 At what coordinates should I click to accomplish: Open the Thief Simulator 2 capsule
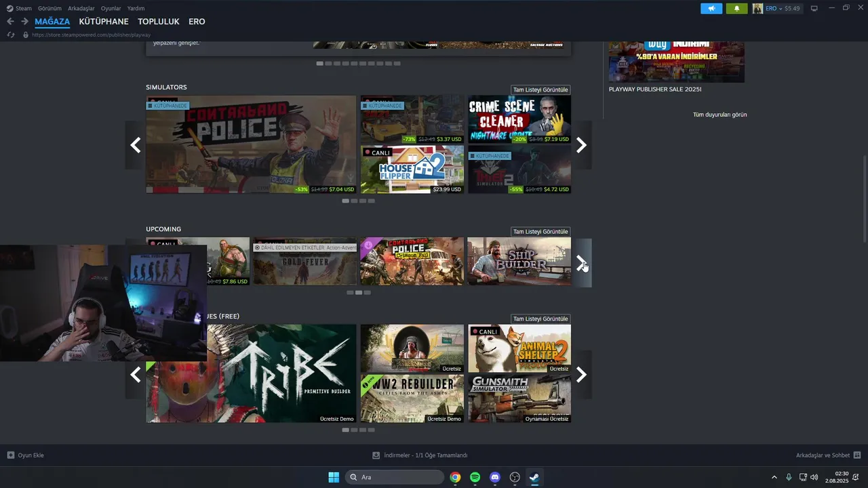pyautogui.click(x=519, y=169)
